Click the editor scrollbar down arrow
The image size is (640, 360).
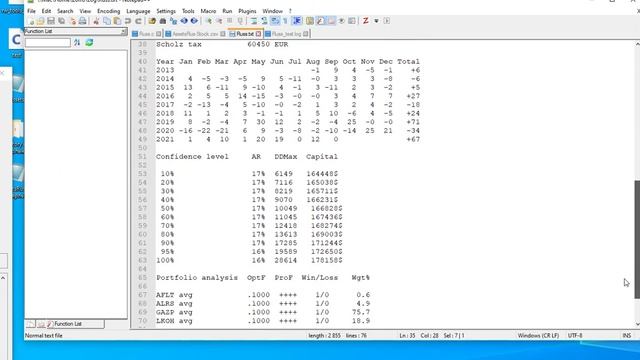(x=637, y=324)
